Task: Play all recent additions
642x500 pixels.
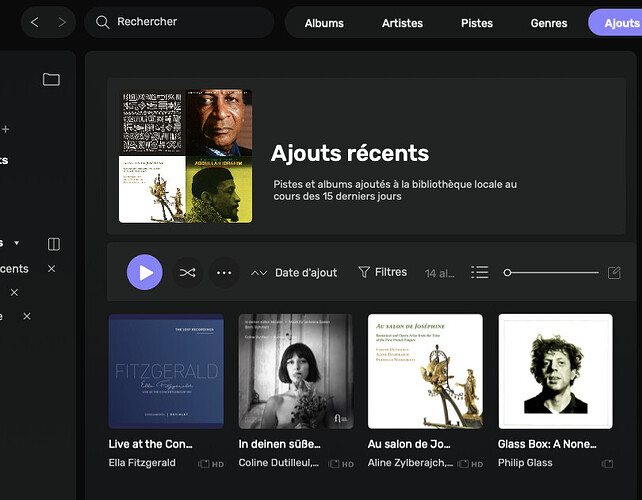Action: click(145, 272)
